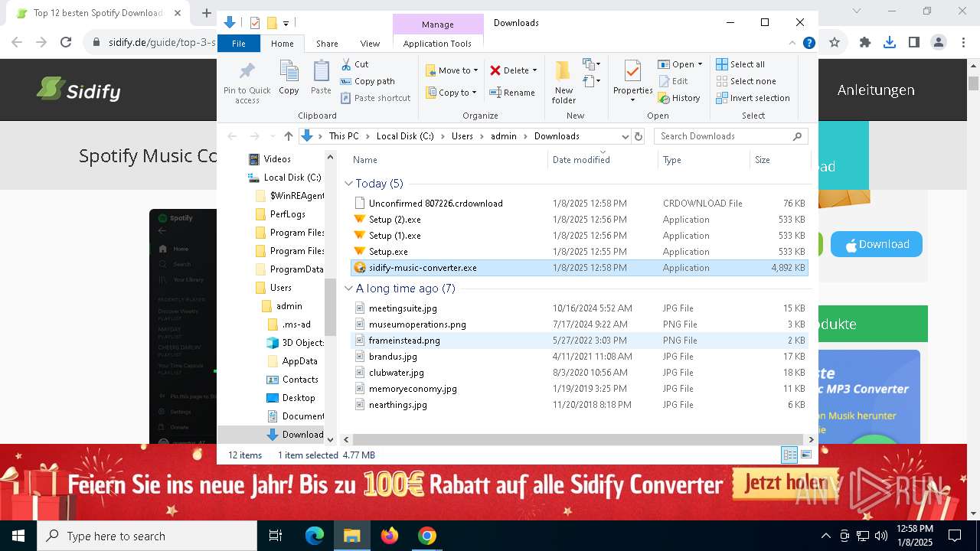Collapse the ribbon with chevron
Screen dimensions: 980x551
(x=792, y=44)
